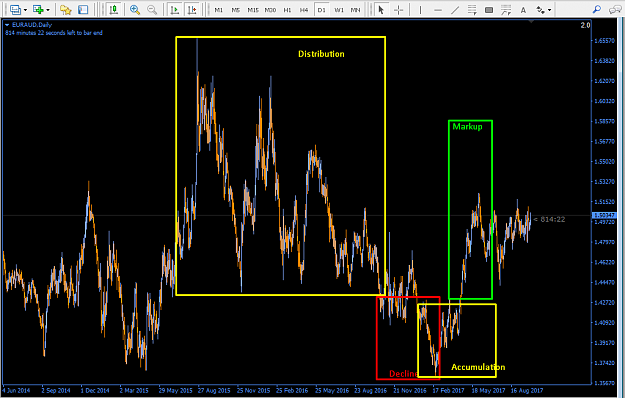The height and width of the screenshot is (398, 625).
Task: Zoom in on the chart
Action: (135, 10)
